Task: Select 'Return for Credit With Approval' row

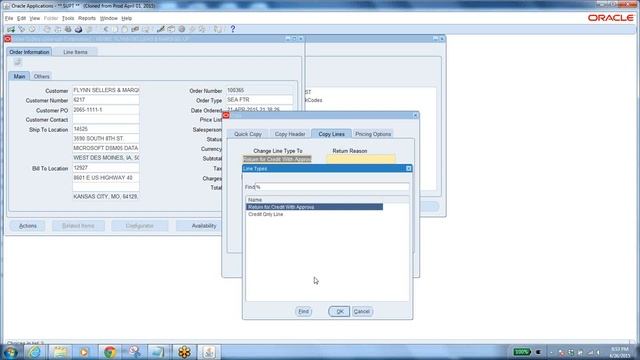Action: (x=314, y=207)
